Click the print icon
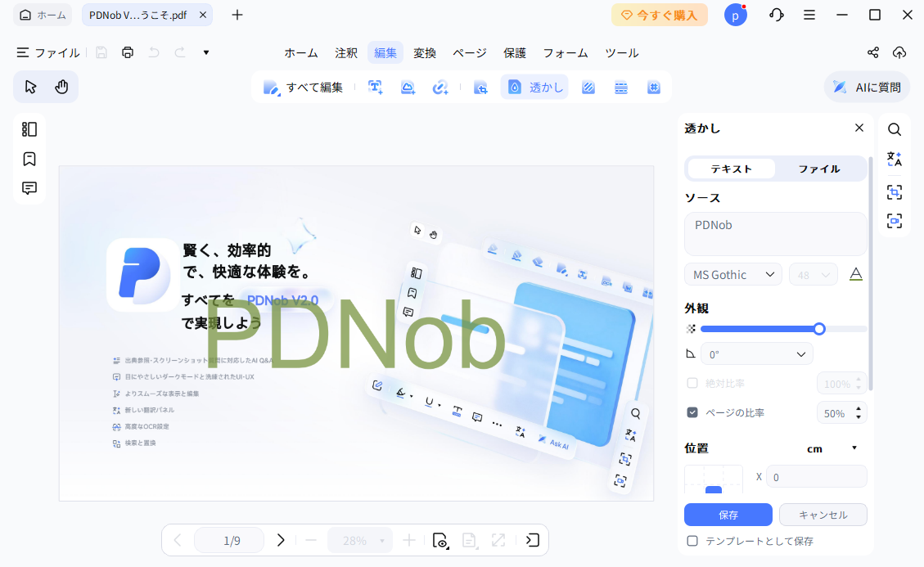This screenshot has width=924, height=567. pos(128,52)
